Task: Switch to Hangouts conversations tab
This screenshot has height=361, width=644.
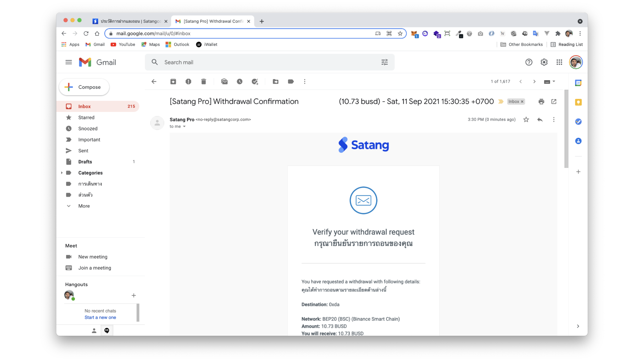Action: click(107, 330)
